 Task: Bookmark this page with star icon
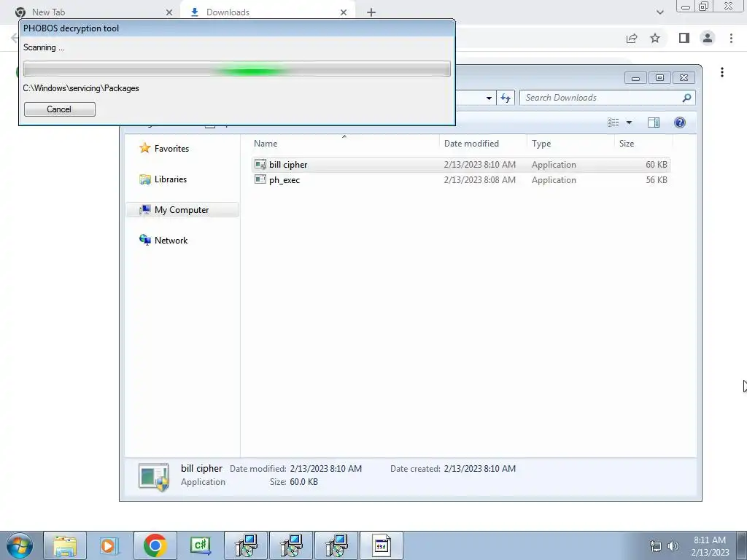655,38
